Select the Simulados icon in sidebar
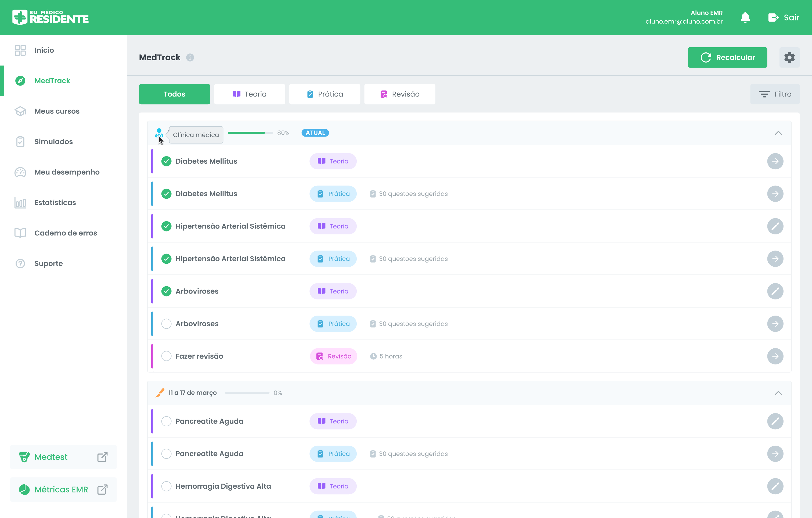812x518 pixels. tap(20, 141)
